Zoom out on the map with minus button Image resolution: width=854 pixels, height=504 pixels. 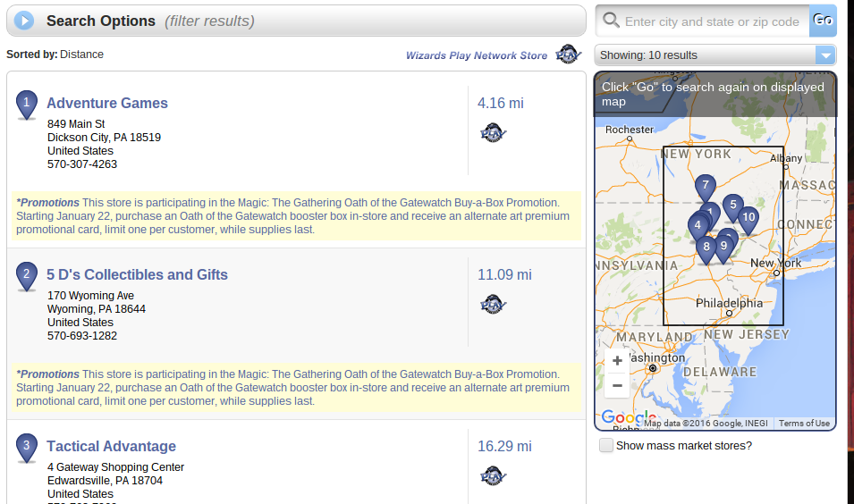point(617,386)
